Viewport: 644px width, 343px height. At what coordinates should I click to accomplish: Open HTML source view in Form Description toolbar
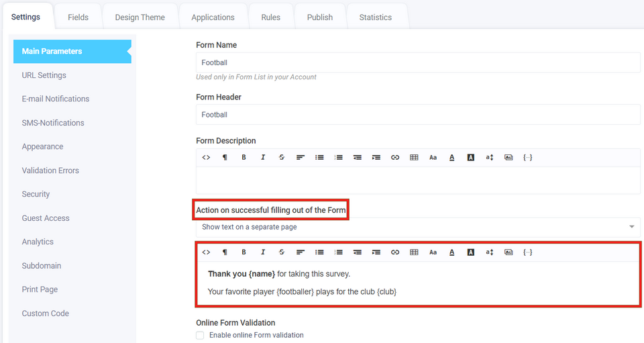206,157
